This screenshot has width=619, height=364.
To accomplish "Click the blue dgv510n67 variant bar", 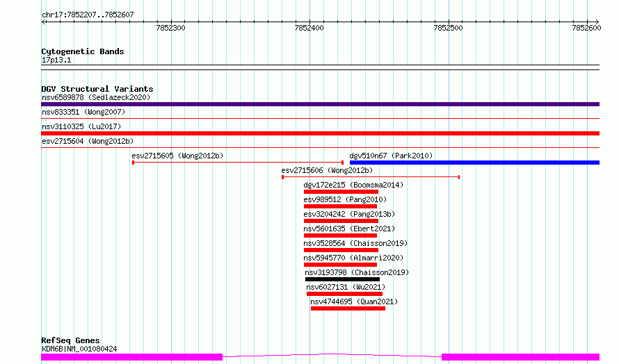I will (x=474, y=163).
